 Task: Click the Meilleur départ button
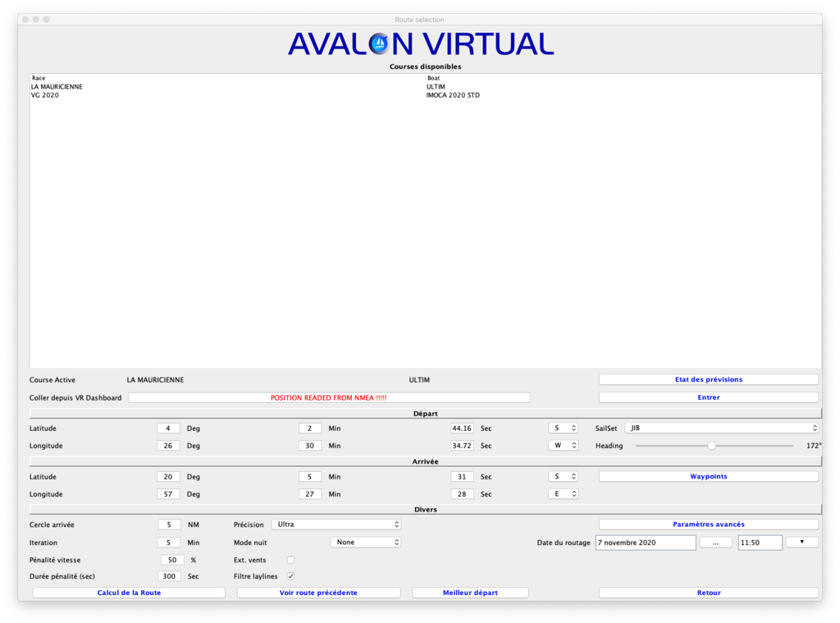470,593
